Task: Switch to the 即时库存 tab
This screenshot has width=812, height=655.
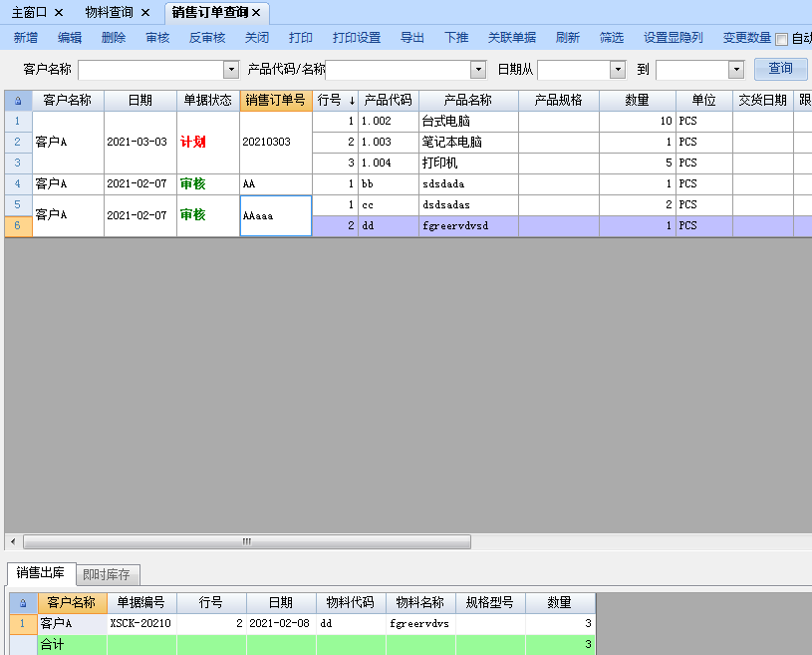Action: pyautogui.click(x=109, y=574)
